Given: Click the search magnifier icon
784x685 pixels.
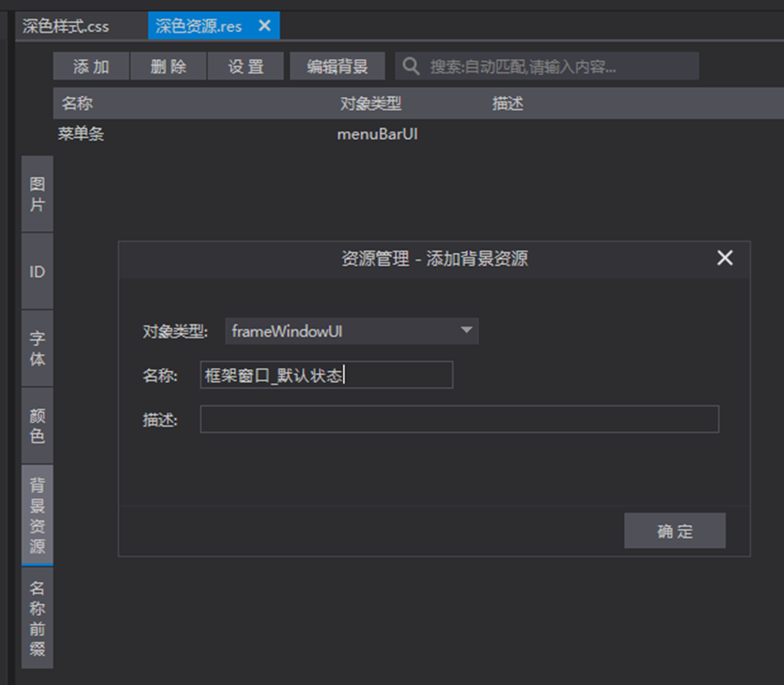Looking at the screenshot, I should [411, 66].
